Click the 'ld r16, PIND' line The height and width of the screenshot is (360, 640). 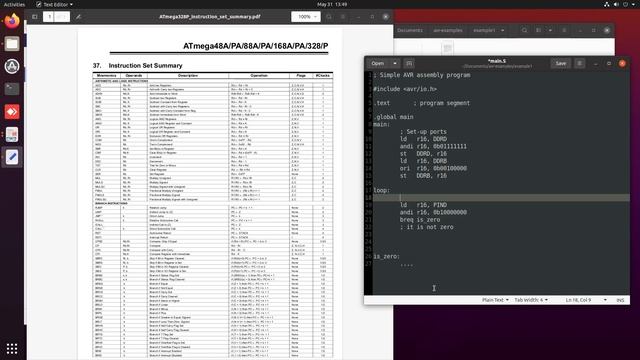[423, 205]
